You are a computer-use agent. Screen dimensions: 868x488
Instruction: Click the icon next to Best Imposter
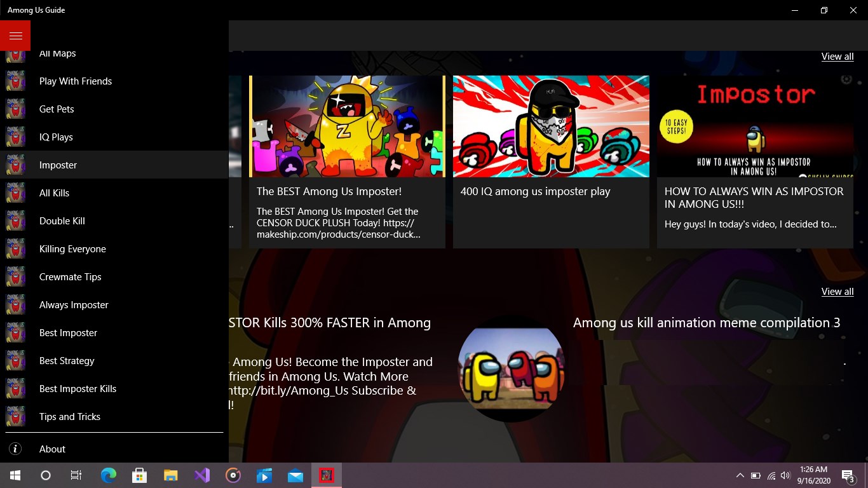coord(15,333)
